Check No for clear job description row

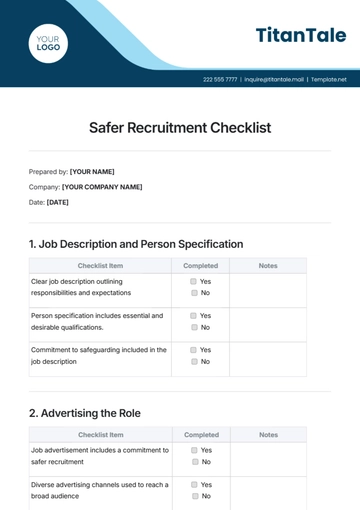click(x=194, y=293)
